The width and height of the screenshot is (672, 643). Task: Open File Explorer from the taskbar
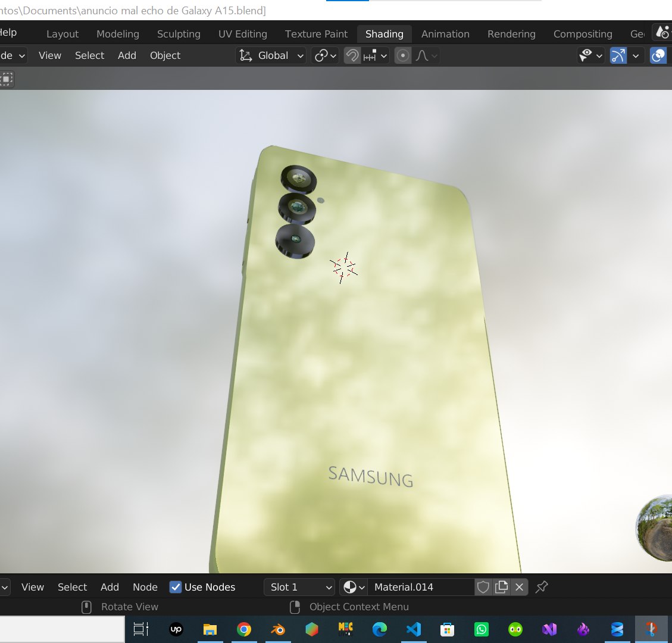(210, 629)
